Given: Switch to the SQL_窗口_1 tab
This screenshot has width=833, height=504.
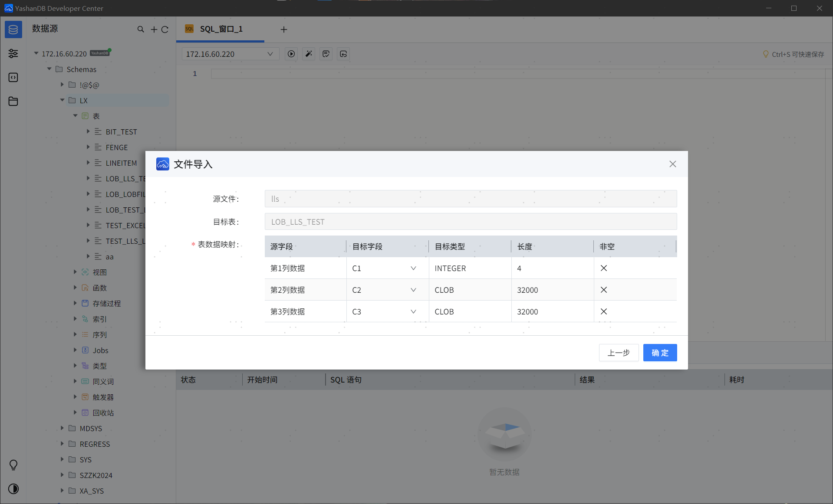Looking at the screenshot, I should 221,29.
